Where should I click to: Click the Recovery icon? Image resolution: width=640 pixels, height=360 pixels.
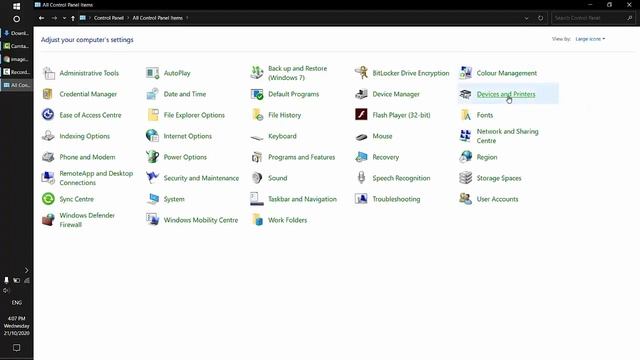(x=361, y=157)
